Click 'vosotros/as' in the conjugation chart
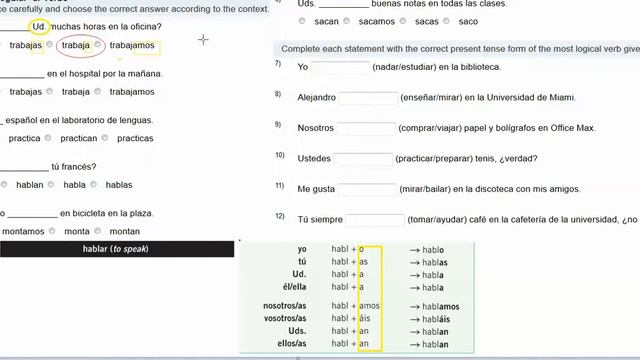 [285, 318]
